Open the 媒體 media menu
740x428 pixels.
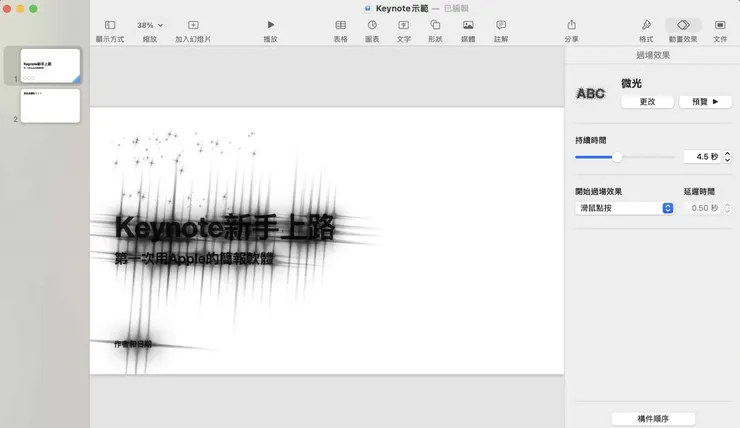point(468,31)
